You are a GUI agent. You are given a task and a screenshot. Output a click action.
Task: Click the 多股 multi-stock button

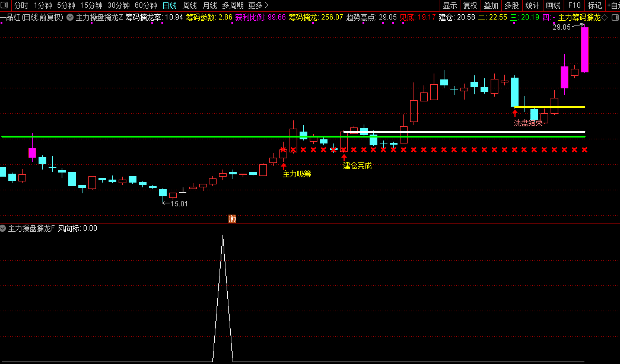point(511,5)
